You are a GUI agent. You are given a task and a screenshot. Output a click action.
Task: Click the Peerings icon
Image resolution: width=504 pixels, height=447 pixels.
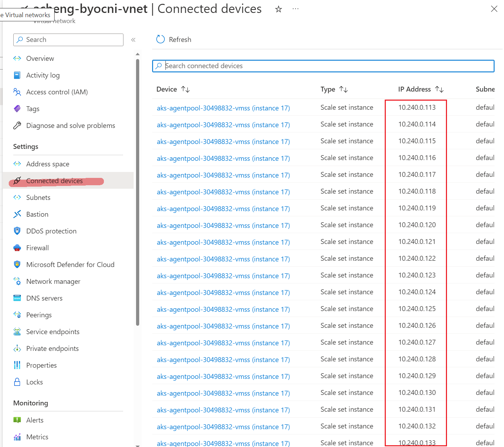coord(17,315)
